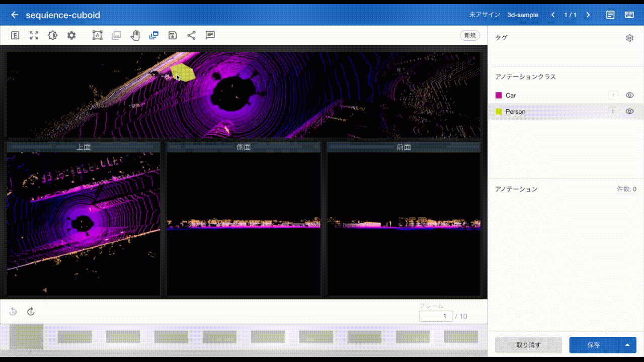This screenshot has height=362, width=644.
Task: Select the seventh frame thumbnail
Action: click(316, 337)
